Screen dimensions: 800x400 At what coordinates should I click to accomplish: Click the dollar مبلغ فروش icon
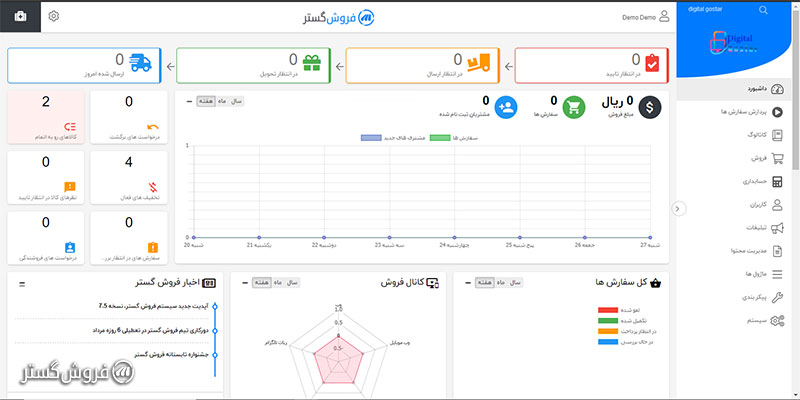coord(650,107)
